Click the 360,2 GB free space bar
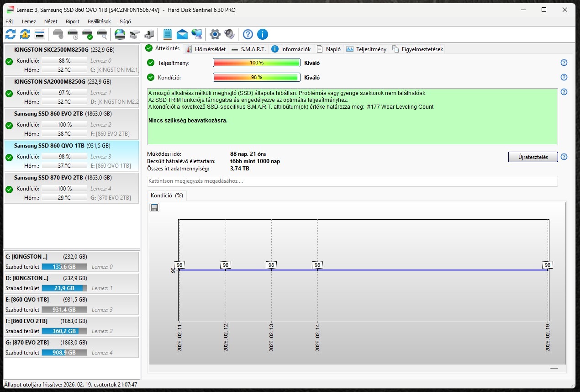The width and height of the screenshot is (580, 392). [x=64, y=331]
